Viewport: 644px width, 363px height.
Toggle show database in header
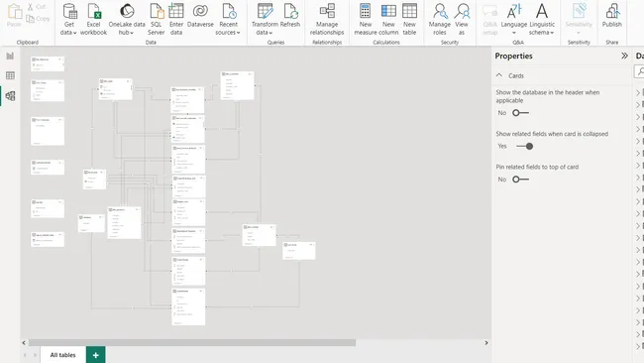coord(520,113)
